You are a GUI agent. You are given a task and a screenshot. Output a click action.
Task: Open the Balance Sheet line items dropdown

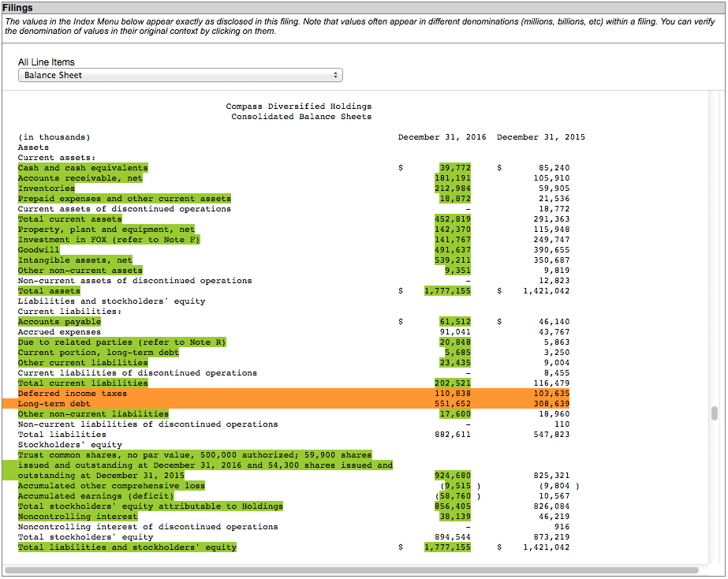(180, 75)
